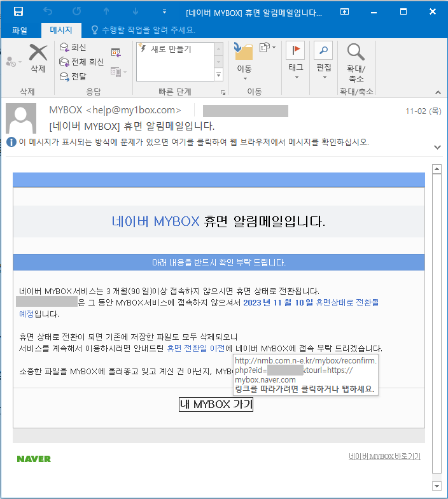Click the sender MYBOX <help@my1box.com>
Viewport: 448px width, 499px height.
(115, 110)
